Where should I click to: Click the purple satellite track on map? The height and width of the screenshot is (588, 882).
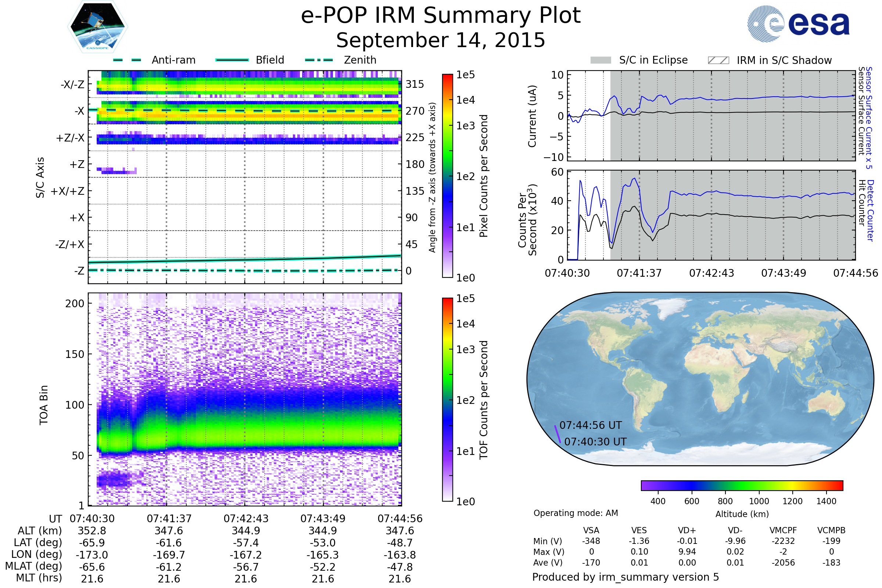(x=557, y=434)
